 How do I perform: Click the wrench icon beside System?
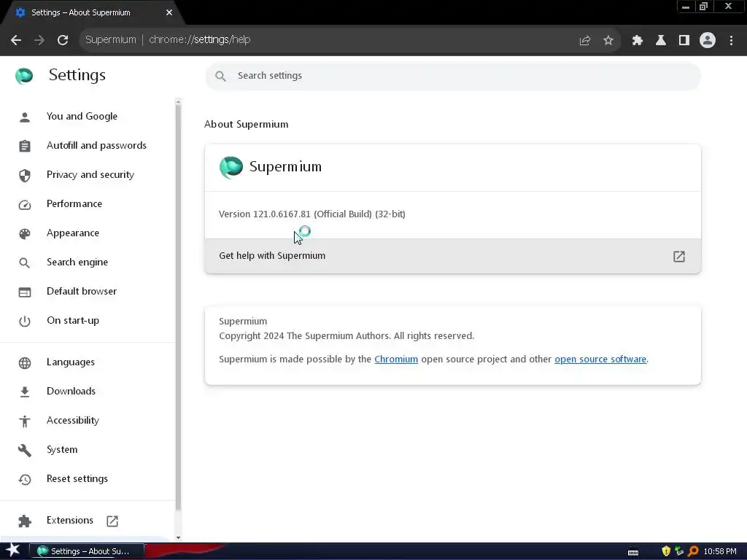[25, 451]
